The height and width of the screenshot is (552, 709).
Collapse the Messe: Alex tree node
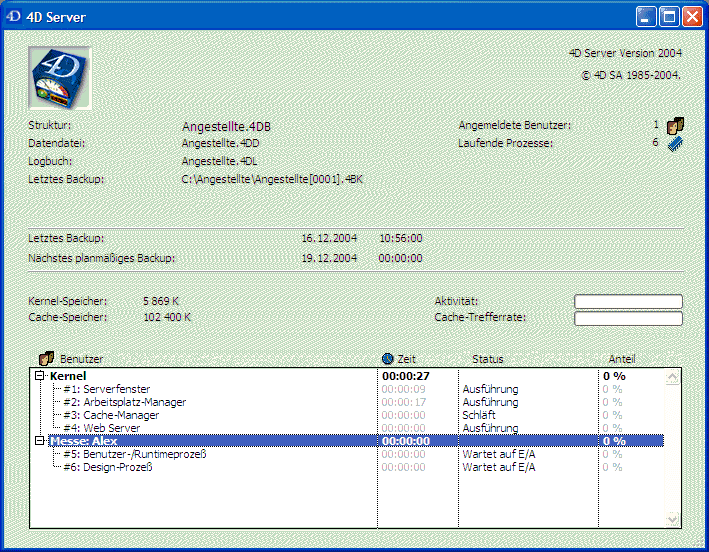pos(40,441)
